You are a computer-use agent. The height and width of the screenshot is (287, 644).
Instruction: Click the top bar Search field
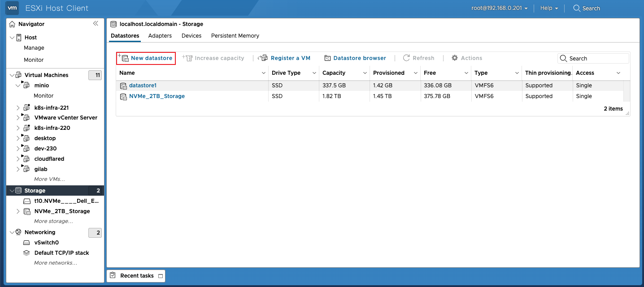coord(587,8)
